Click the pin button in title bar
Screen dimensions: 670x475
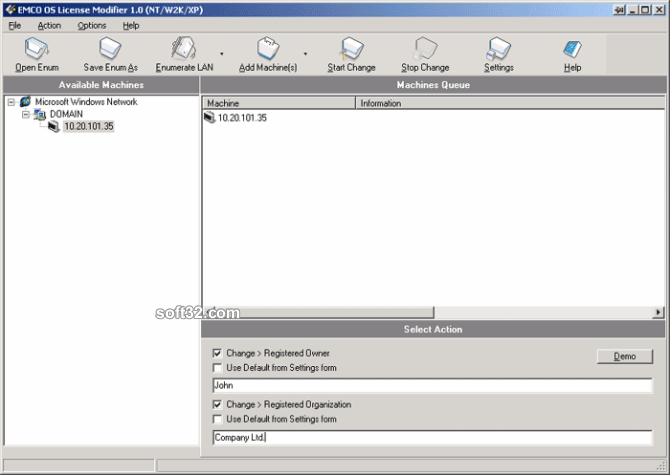point(619,9)
